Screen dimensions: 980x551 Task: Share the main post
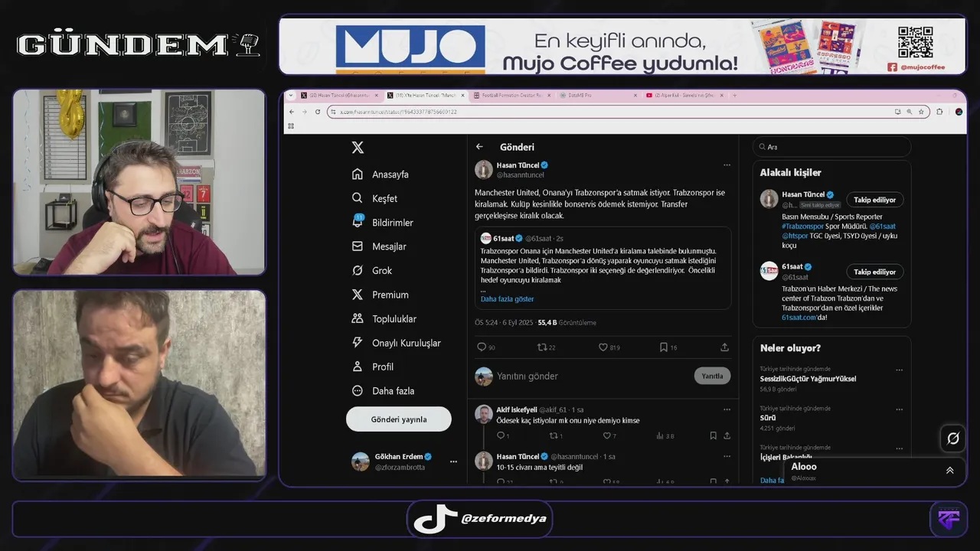tap(724, 347)
